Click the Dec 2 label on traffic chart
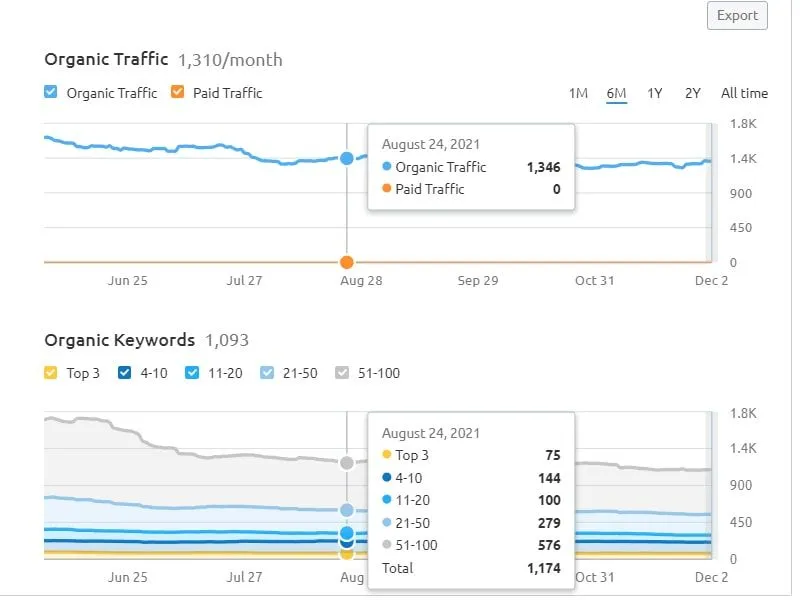This screenshot has width=800, height=600. [711, 281]
